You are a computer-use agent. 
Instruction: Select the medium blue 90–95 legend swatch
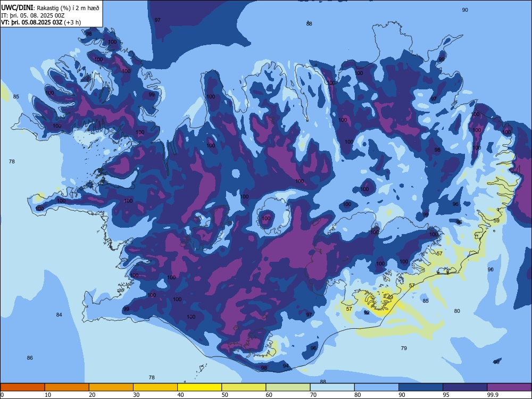(421, 387)
